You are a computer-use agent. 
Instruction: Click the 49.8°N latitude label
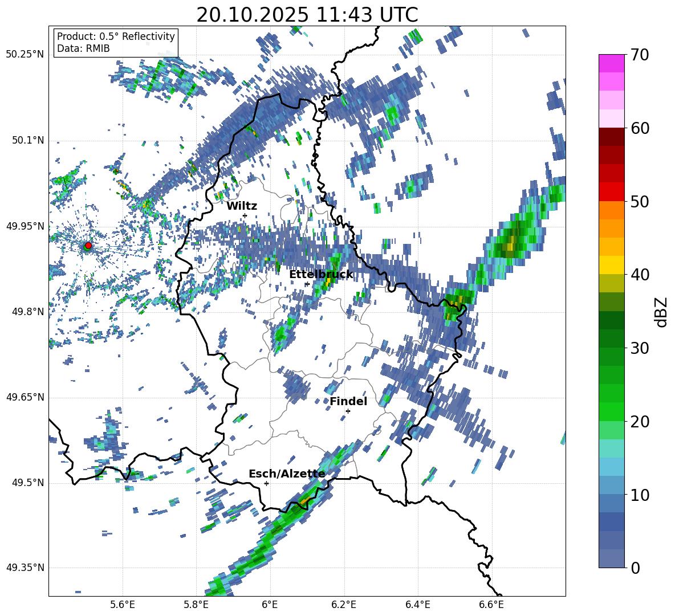point(27,312)
